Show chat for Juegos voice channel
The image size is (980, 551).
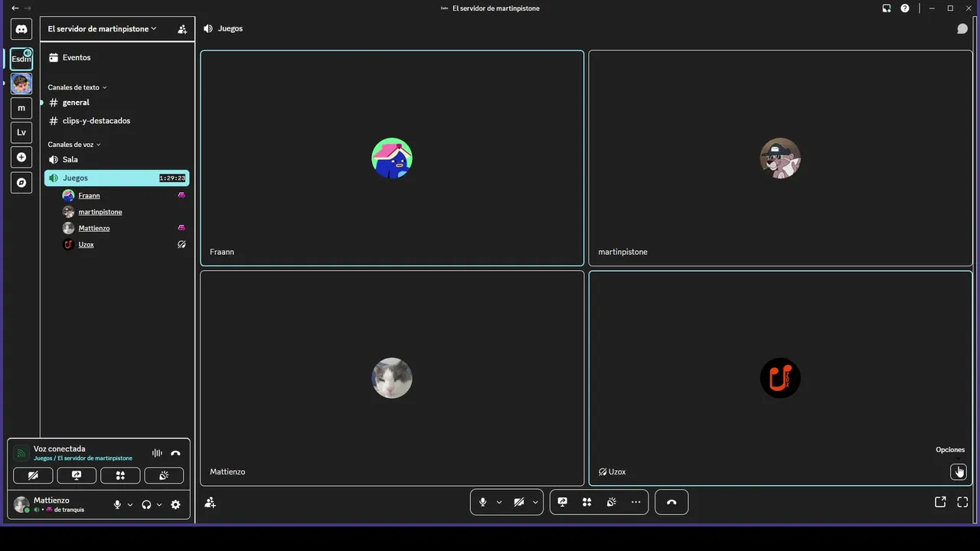(x=962, y=29)
